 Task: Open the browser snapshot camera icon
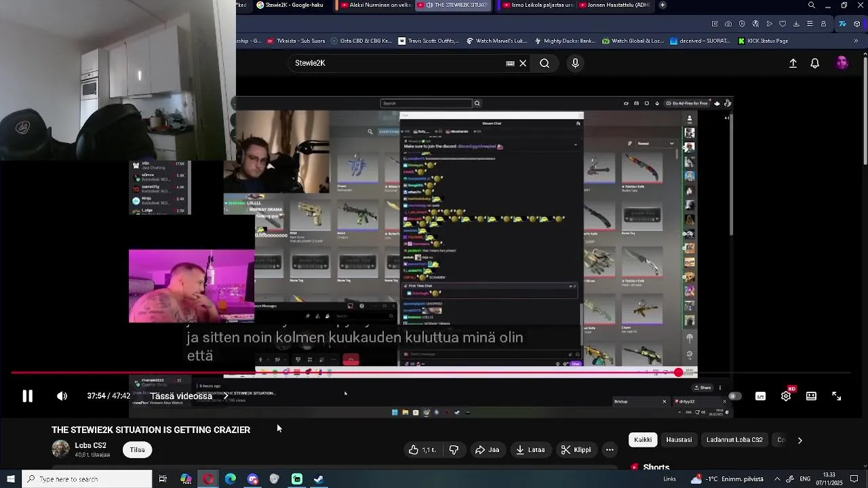[728, 24]
